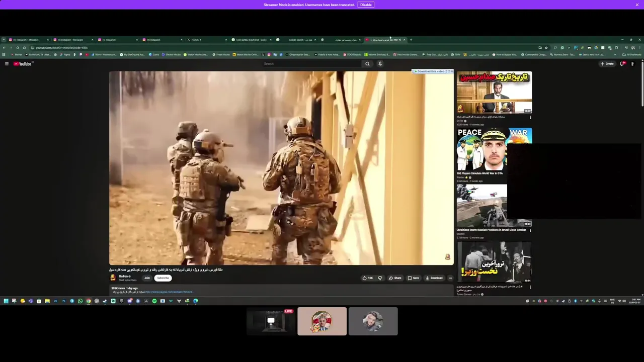644x362 pixels.
Task: Click the browser address bar URL
Action: (61, 48)
